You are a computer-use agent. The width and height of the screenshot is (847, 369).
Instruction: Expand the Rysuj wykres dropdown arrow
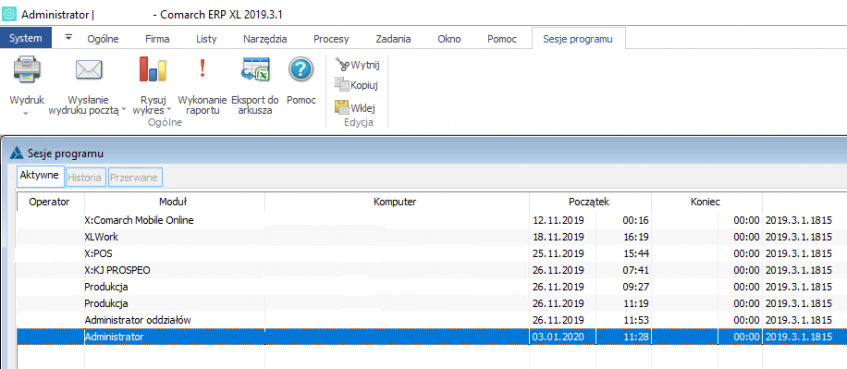point(169,110)
